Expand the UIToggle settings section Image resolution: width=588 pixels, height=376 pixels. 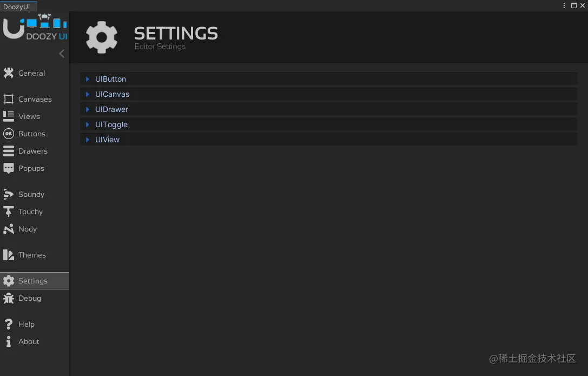point(328,124)
